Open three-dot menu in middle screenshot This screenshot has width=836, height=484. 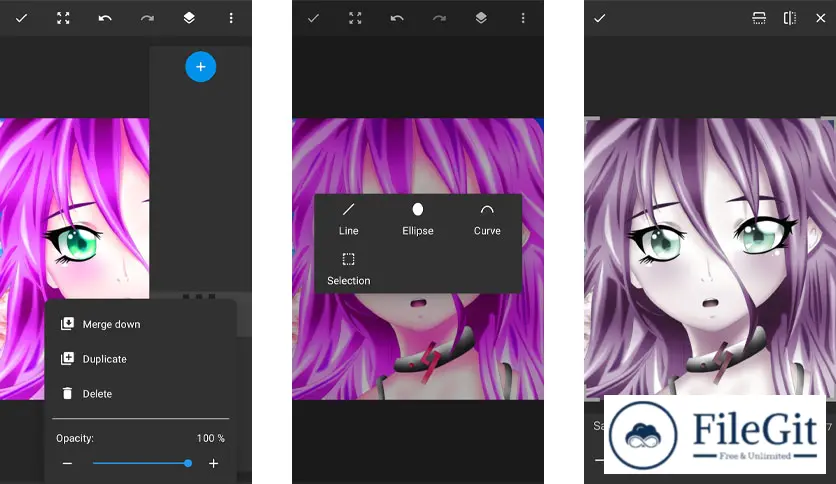click(x=523, y=18)
